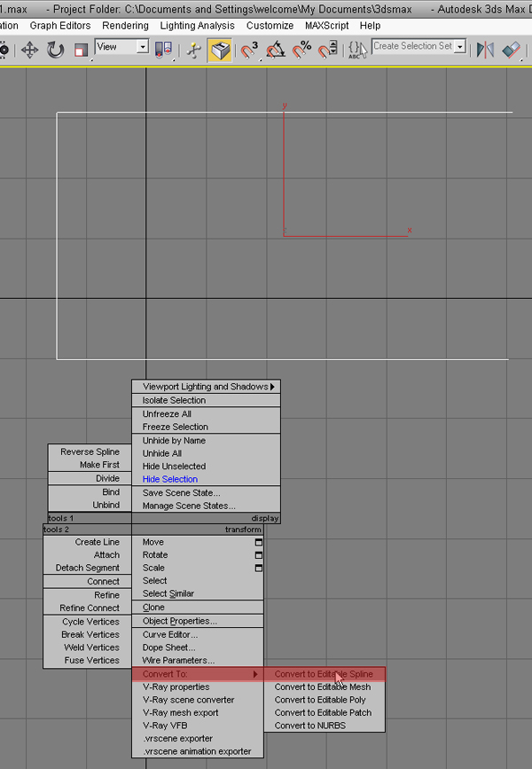Image resolution: width=532 pixels, height=769 pixels.
Task: Choose Hide Unselected
Action: pyautogui.click(x=206, y=466)
